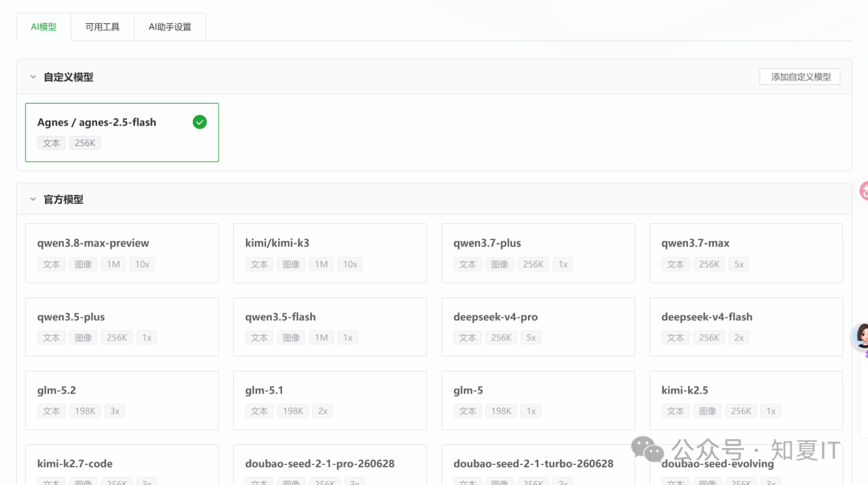Select the glm-5.1 model
The image size is (868, 485).
coord(330,401)
